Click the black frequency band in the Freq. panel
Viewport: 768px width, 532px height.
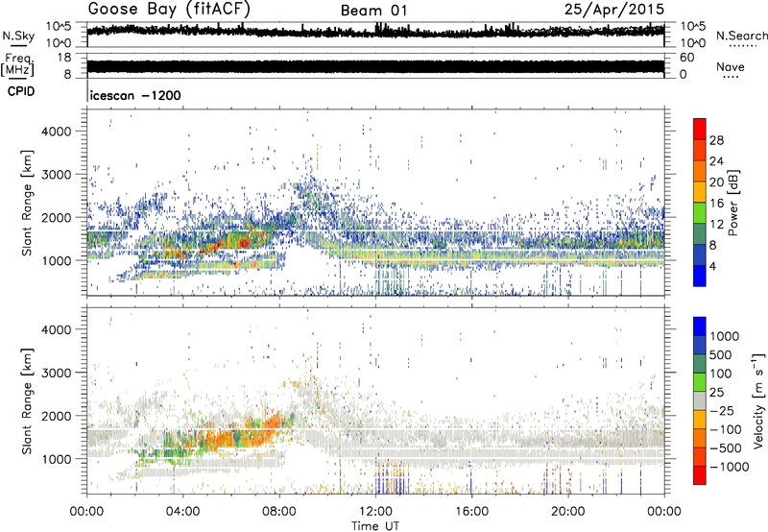point(375,66)
